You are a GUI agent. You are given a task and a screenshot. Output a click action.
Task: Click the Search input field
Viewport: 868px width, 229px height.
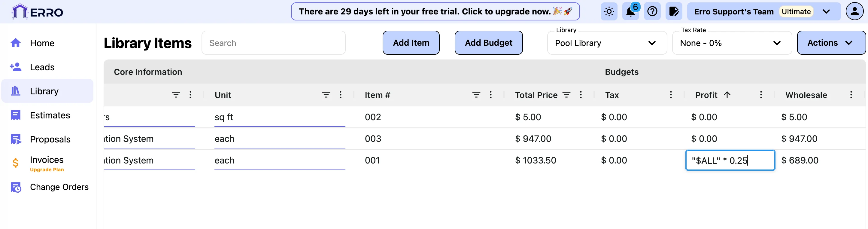[x=273, y=42]
